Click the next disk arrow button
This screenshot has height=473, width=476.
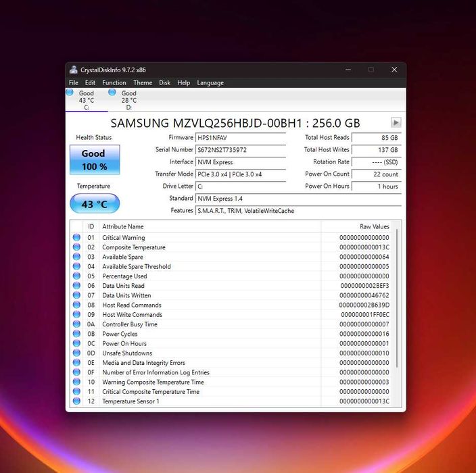(x=396, y=122)
